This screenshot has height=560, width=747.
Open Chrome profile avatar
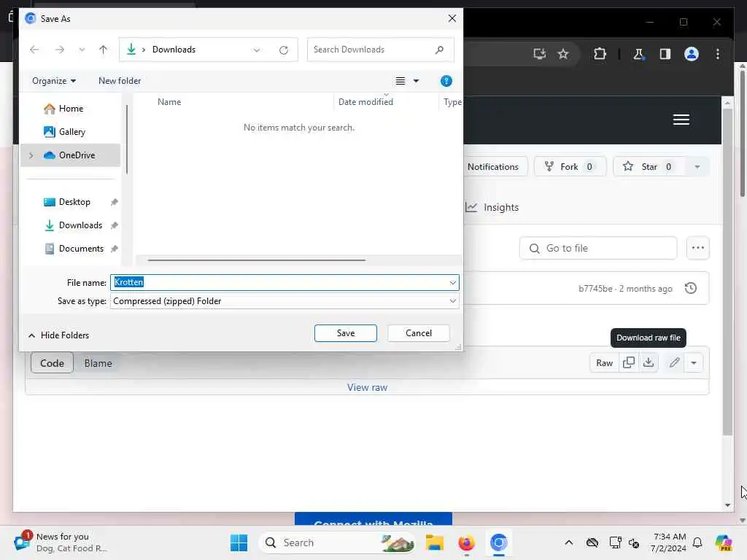click(x=692, y=54)
